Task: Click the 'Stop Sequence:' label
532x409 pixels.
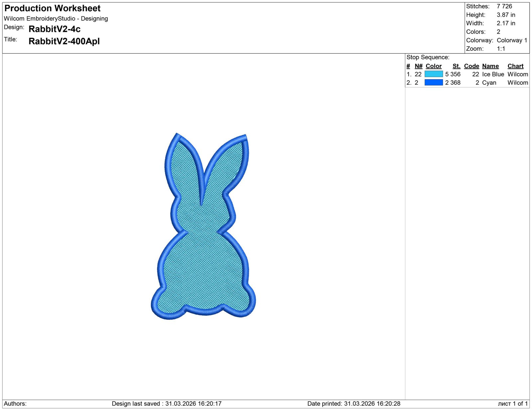Action: [428, 57]
